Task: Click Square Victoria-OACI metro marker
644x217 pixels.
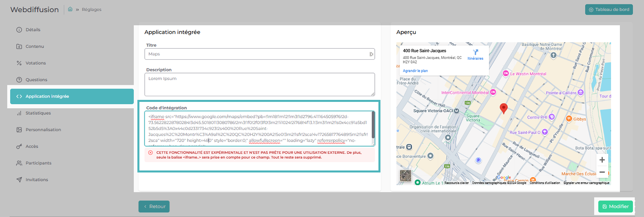Action: pyautogui.click(x=456, y=111)
